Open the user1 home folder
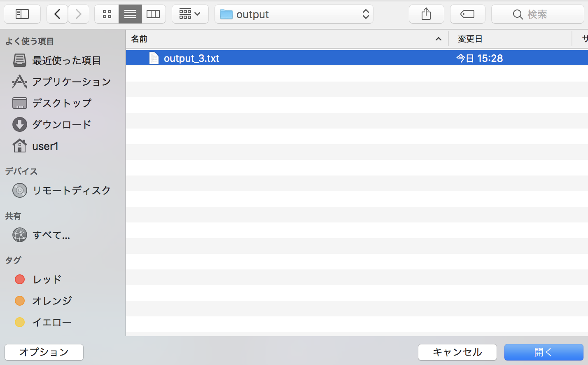The height and width of the screenshot is (365, 588). click(x=45, y=146)
